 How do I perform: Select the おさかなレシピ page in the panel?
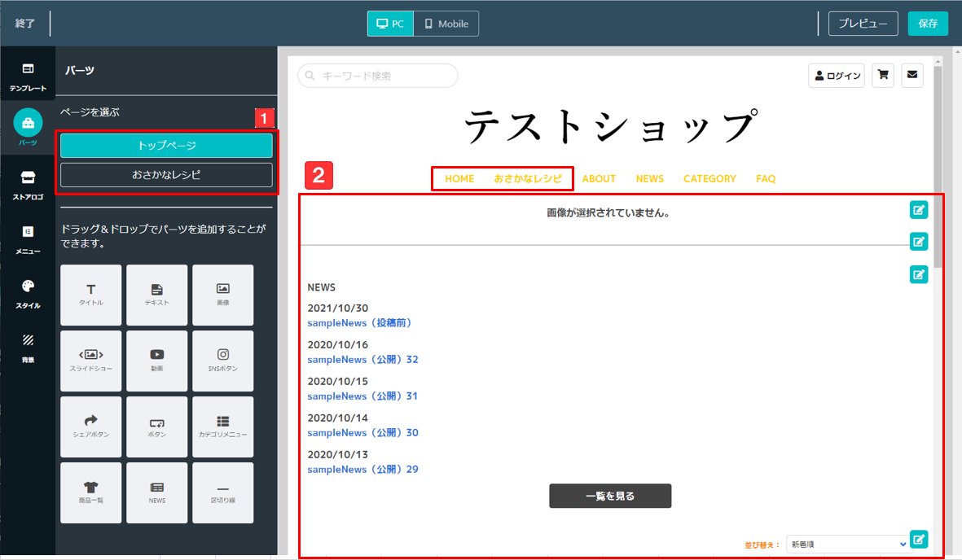pos(166,175)
